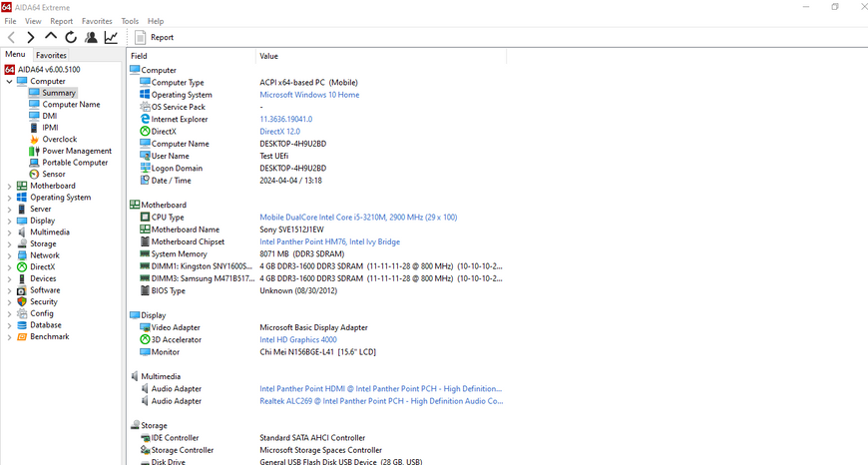
Task: Click the Up arrow toolbar icon
Action: point(50,37)
